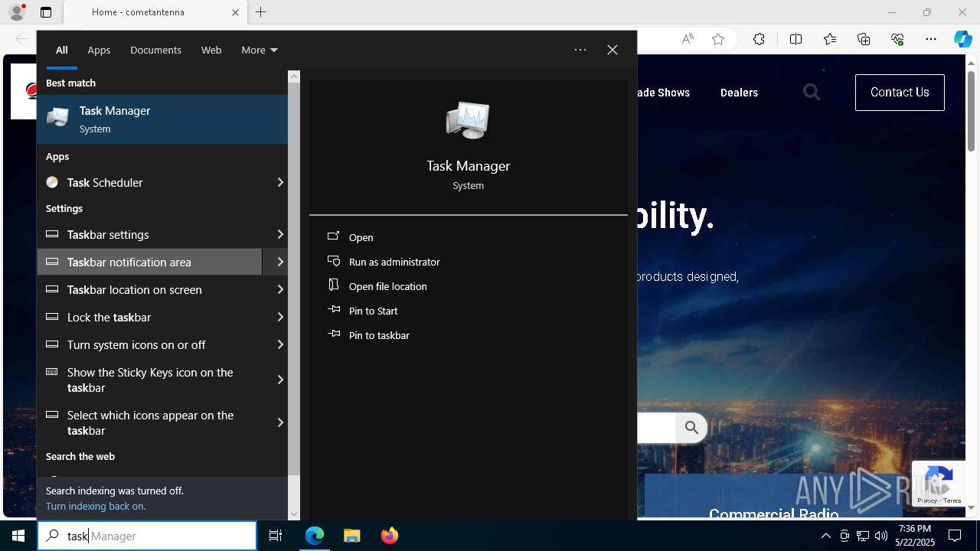Click the large Task Manager preview icon

(468, 120)
